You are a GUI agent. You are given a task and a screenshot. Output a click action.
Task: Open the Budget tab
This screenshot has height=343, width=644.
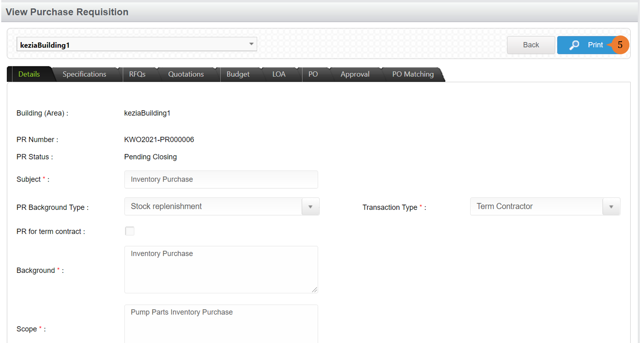tap(238, 74)
